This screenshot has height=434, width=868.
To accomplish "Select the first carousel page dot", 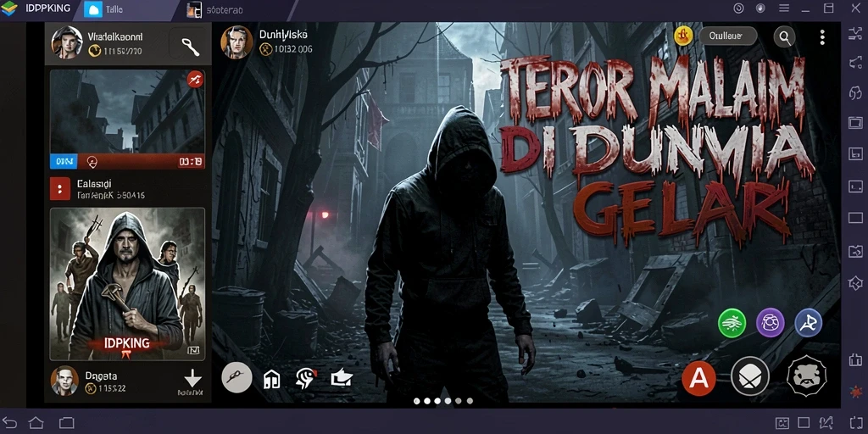I will click(417, 401).
